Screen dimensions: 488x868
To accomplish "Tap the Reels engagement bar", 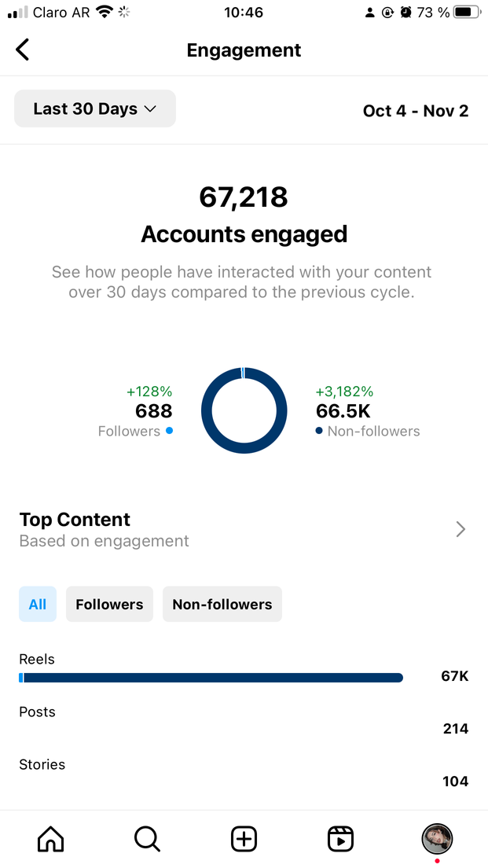I will coord(211,678).
